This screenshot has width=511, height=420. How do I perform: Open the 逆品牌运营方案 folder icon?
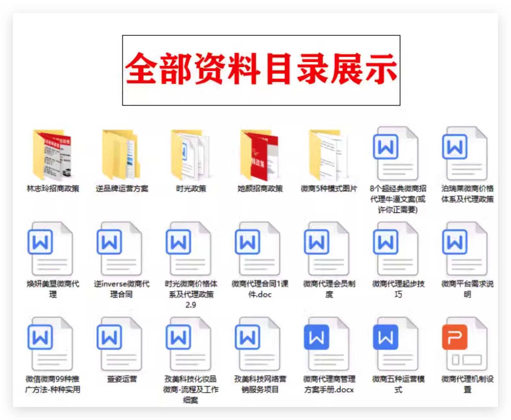click(121, 155)
